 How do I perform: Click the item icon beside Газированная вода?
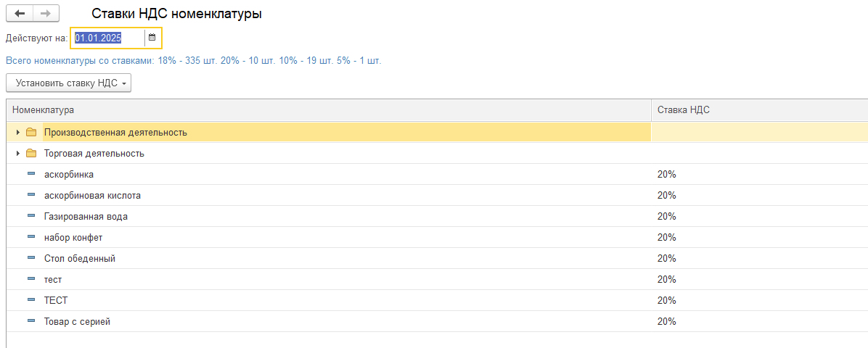pos(31,217)
